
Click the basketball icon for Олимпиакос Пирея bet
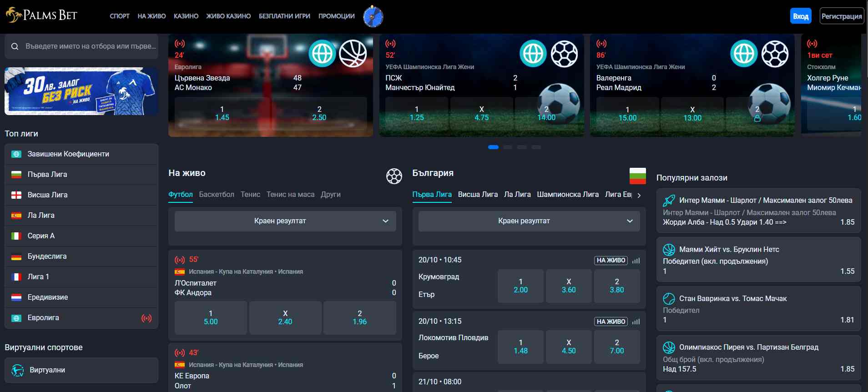669,347
